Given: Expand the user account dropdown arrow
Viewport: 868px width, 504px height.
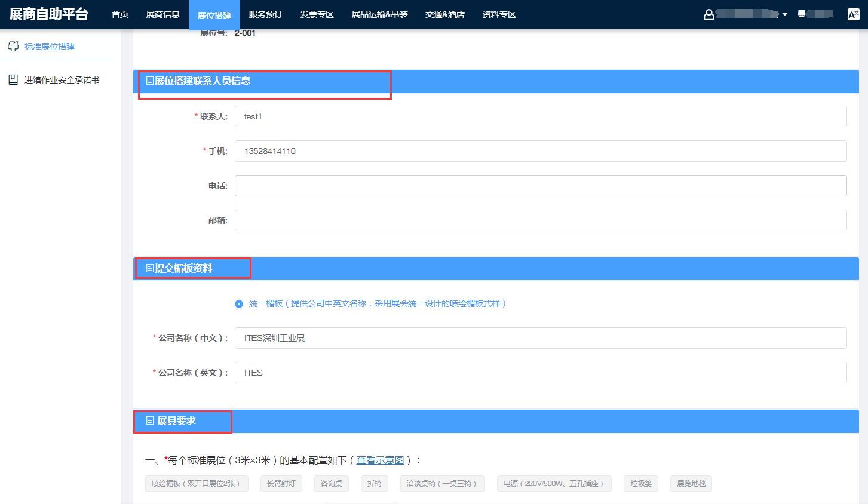Looking at the screenshot, I should 785,14.
